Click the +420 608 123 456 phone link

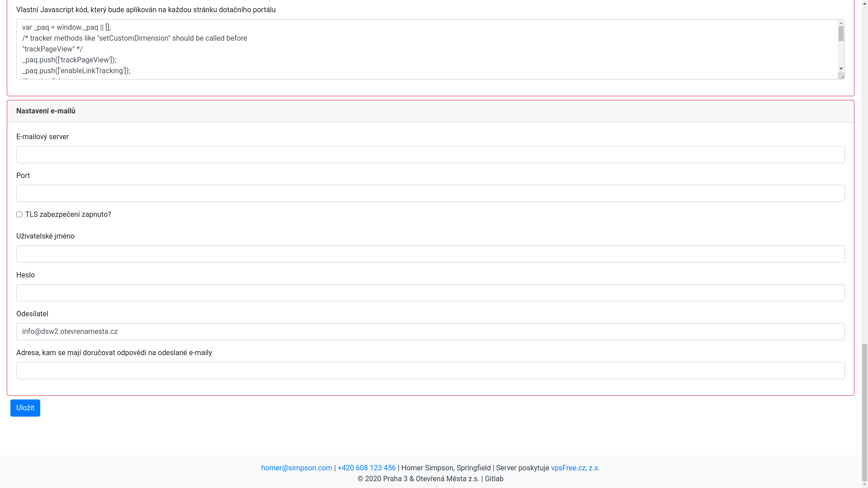point(366,468)
